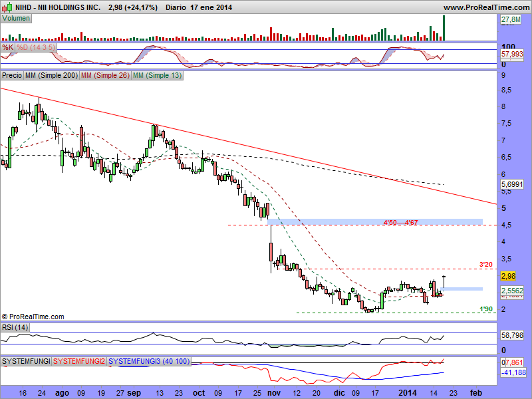
Task: Click the 7,861 SYSTEMFUNGI value
Action: point(514,362)
